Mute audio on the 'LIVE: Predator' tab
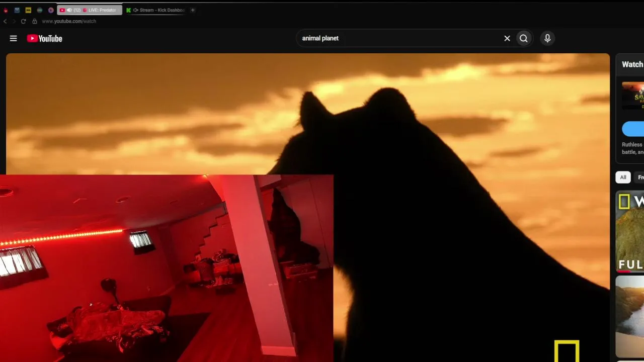This screenshot has width=644, height=362. 69,10
